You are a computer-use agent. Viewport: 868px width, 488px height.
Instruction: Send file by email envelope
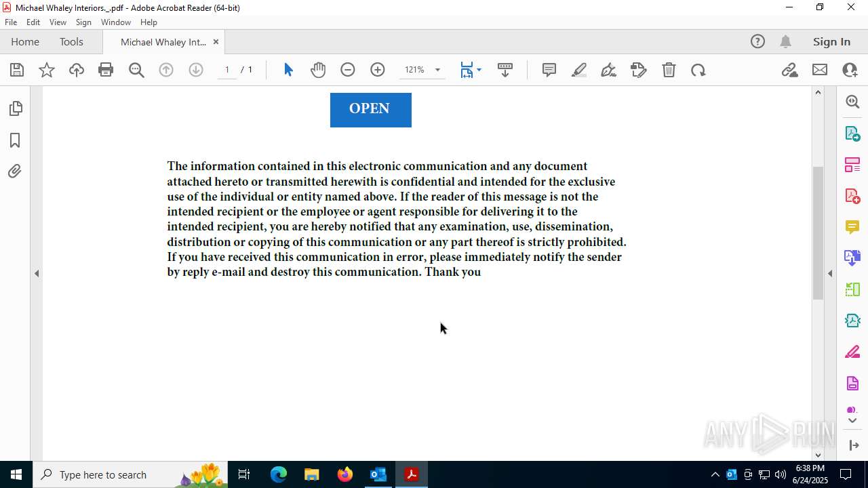click(820, 70)
